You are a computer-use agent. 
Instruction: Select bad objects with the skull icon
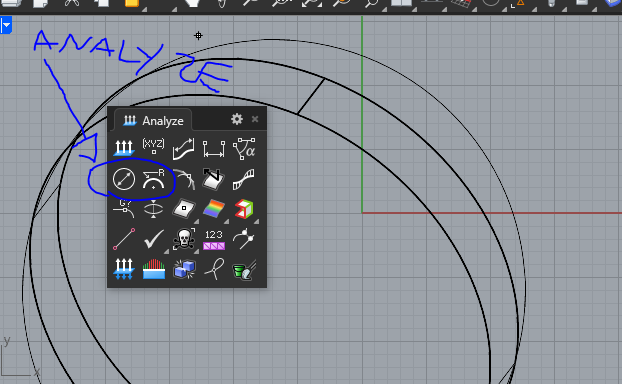coord(184,239)
